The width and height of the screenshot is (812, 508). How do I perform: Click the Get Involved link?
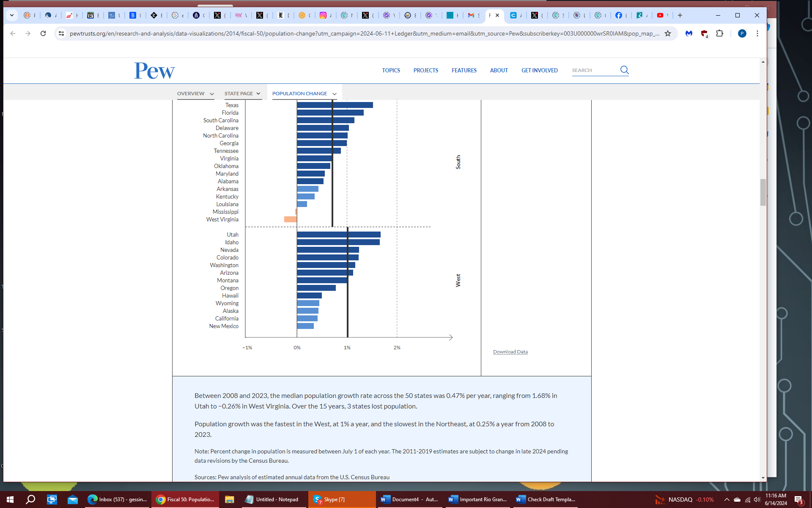pos(539,70)
